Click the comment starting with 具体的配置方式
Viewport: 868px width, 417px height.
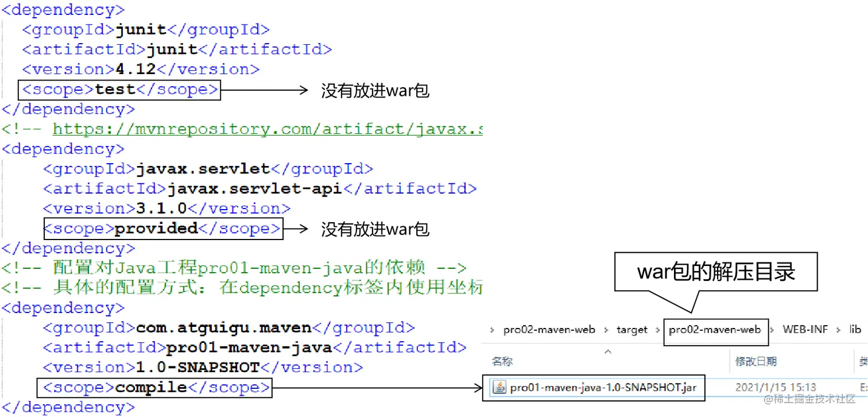tap(242, 288)
